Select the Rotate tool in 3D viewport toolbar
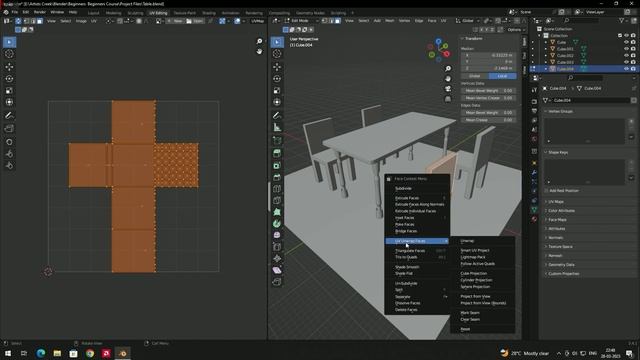The height and width of the screenshot is (360, 640). [277, 78]
